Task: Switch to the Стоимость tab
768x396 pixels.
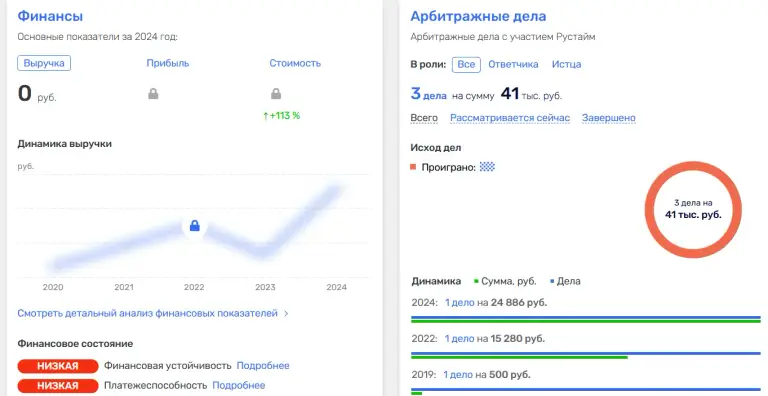Action: [295, 63]
